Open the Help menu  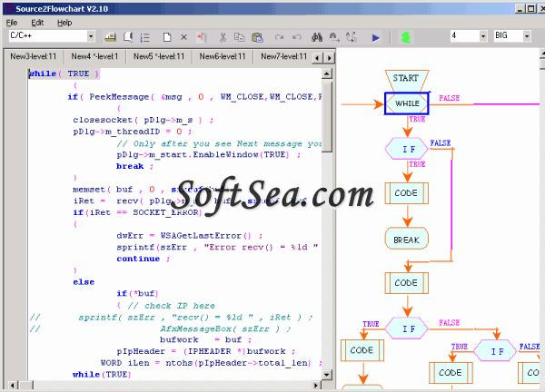(64, 23)
